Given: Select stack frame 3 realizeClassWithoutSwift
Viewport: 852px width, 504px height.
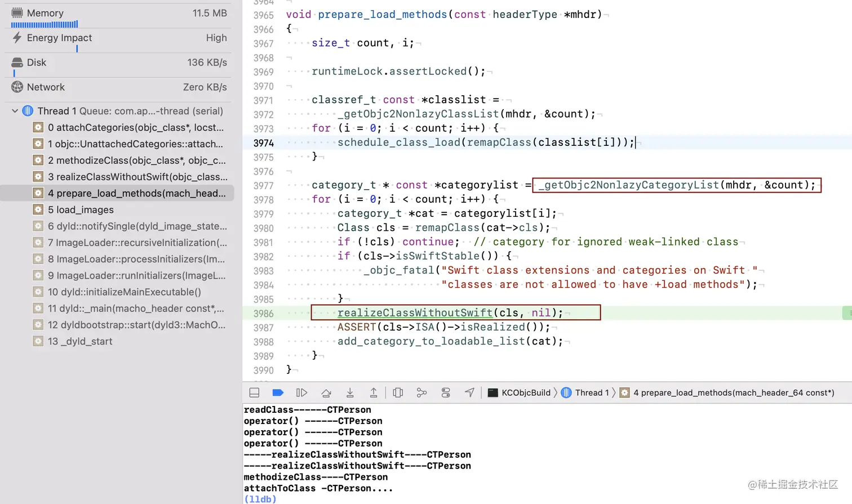Looking at the screenshot, I should (x=117, y=176).
